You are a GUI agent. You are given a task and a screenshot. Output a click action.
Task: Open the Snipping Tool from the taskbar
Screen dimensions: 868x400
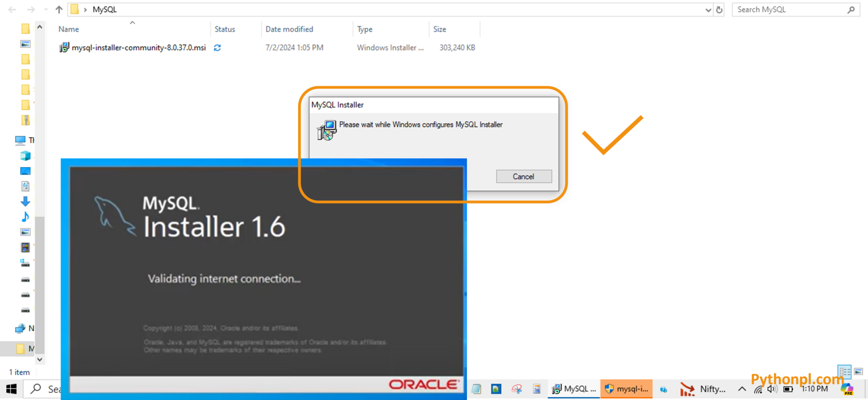tap(517, 389)
